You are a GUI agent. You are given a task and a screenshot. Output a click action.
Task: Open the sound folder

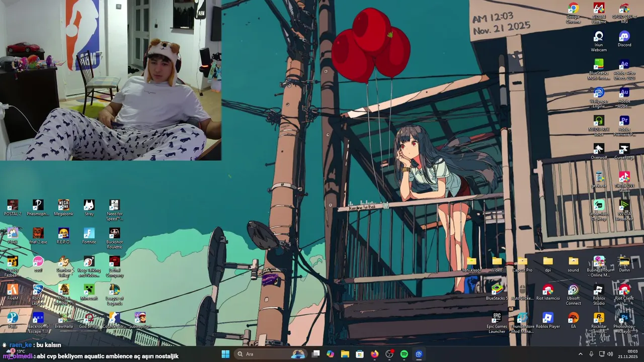click(574, 263)
